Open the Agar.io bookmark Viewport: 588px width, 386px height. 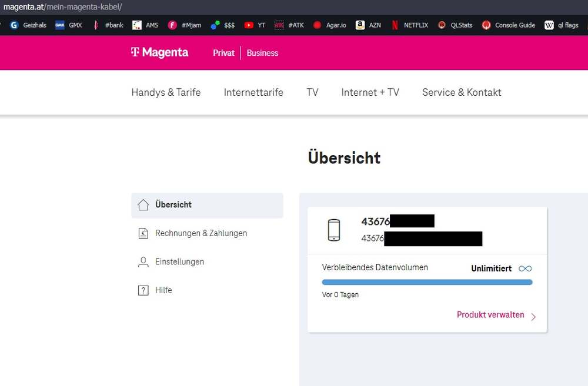330,25
